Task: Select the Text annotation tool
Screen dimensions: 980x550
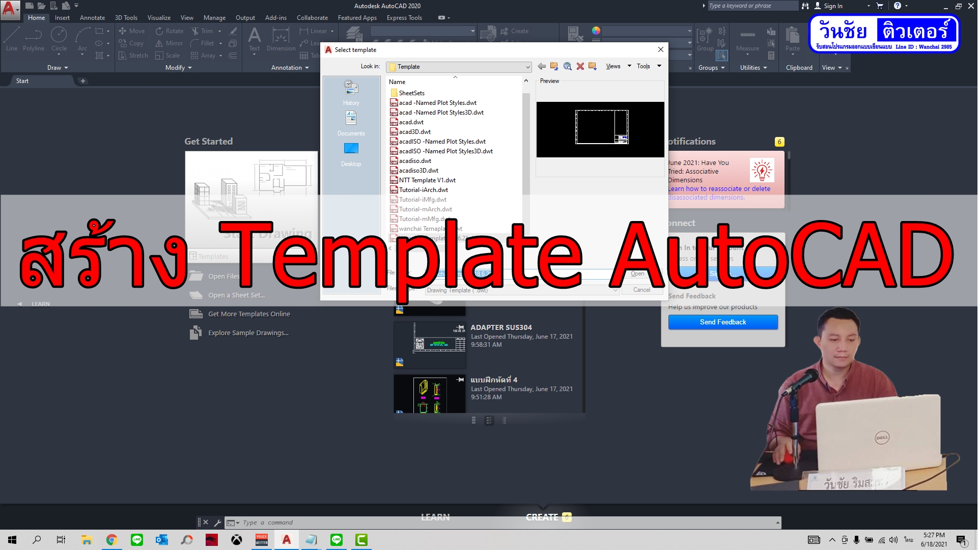Action: [255, 39]
